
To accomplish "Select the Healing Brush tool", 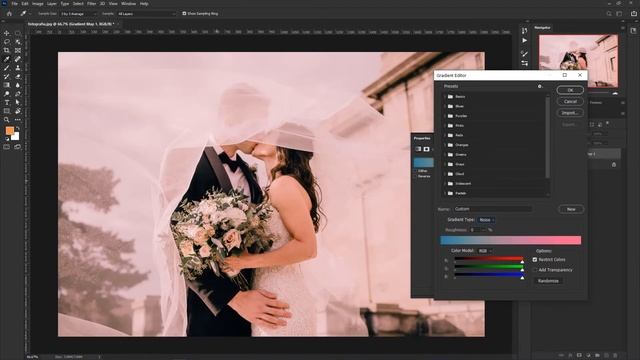I will coord(18,59).
